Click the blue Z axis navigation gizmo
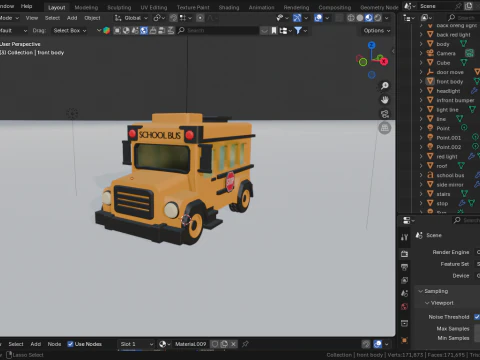 tap(372, 45)
